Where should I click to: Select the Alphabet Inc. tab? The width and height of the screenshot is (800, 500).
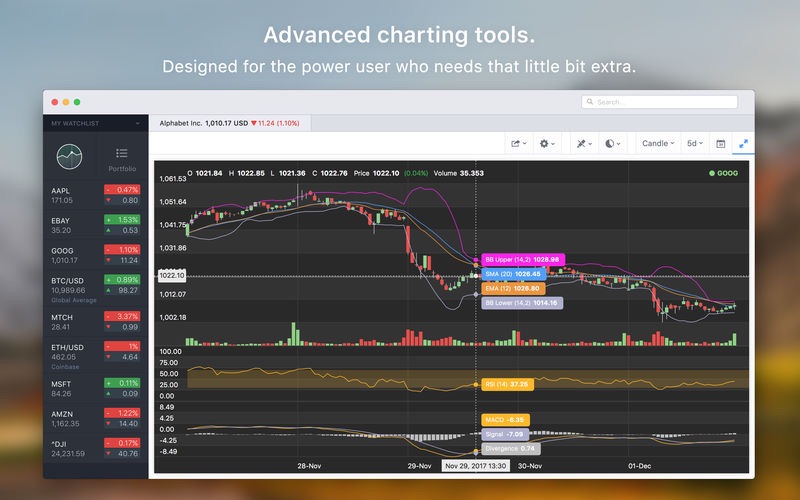point(230,123)
